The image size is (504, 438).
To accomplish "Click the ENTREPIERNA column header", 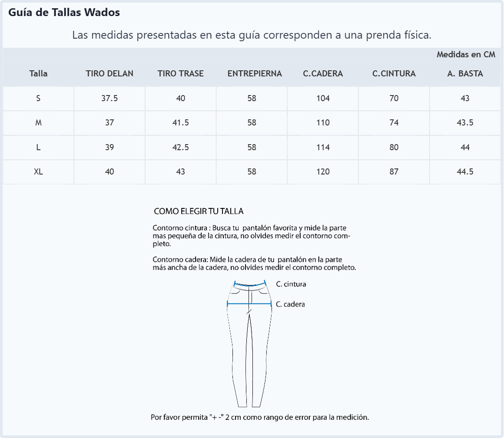I will tap(255, 73).
